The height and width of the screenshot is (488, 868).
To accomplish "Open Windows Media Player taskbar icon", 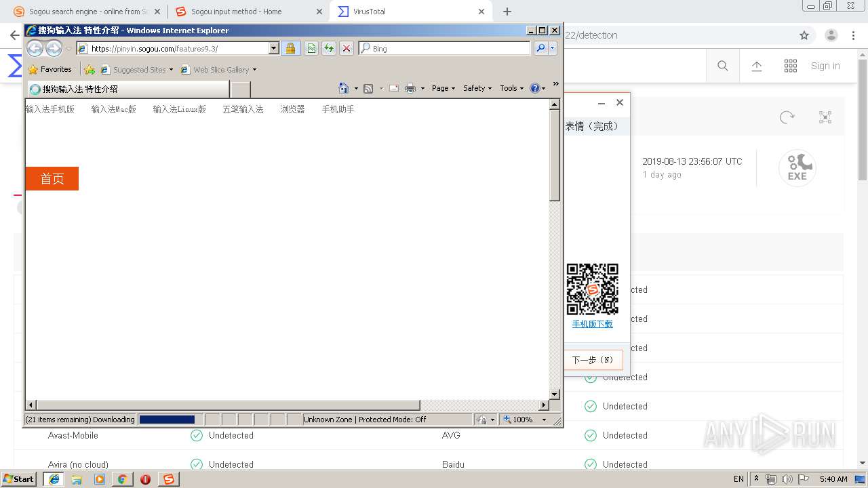I will click(x=100, y=479).
